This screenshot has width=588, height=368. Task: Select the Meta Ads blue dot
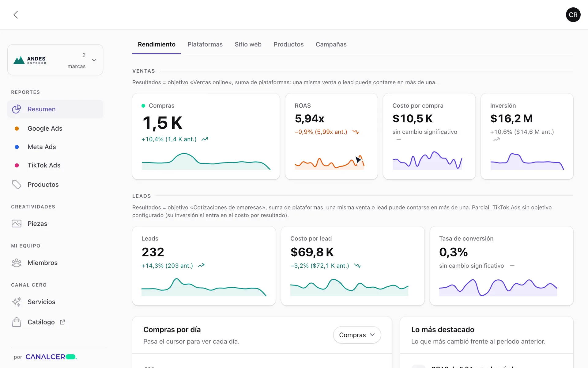[x=17, y=147]
